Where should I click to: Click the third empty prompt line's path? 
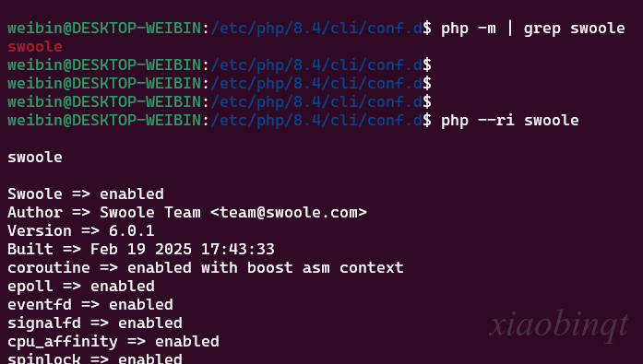point(316,102)
